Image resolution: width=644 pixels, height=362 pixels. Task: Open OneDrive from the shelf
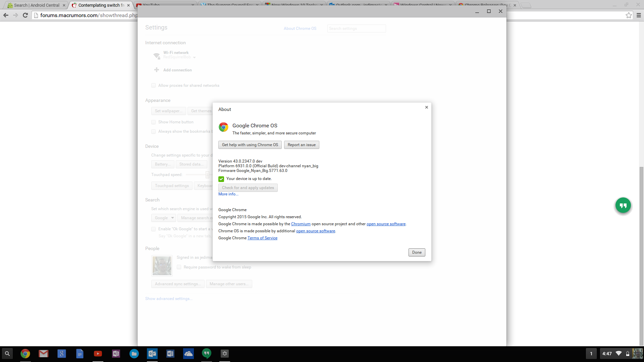[x=188, y=354]
